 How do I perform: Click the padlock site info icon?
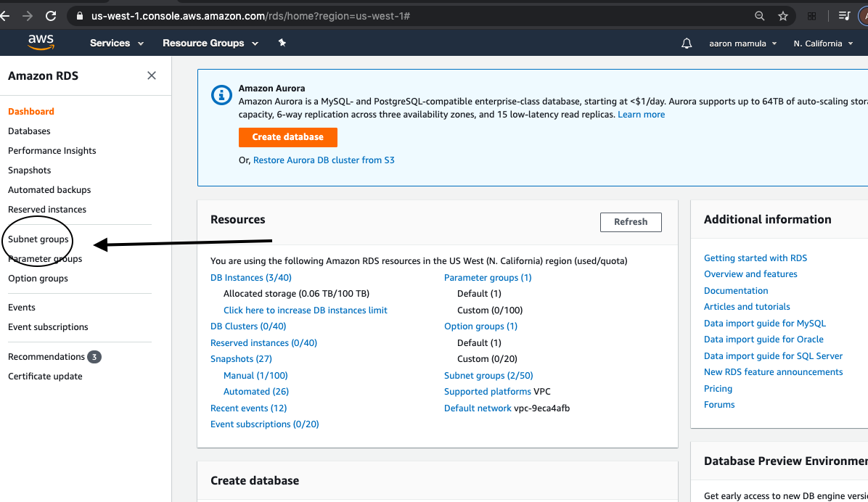point(80,16)
